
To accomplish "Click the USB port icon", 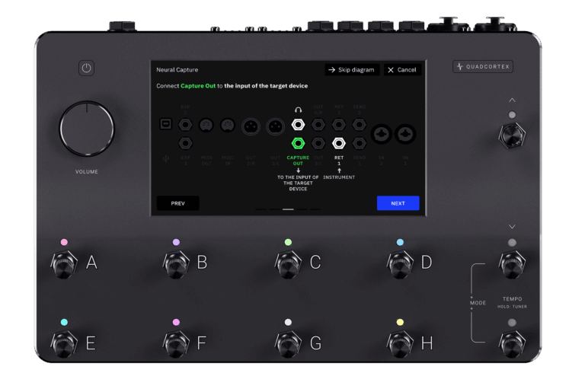I will (166, 124).
